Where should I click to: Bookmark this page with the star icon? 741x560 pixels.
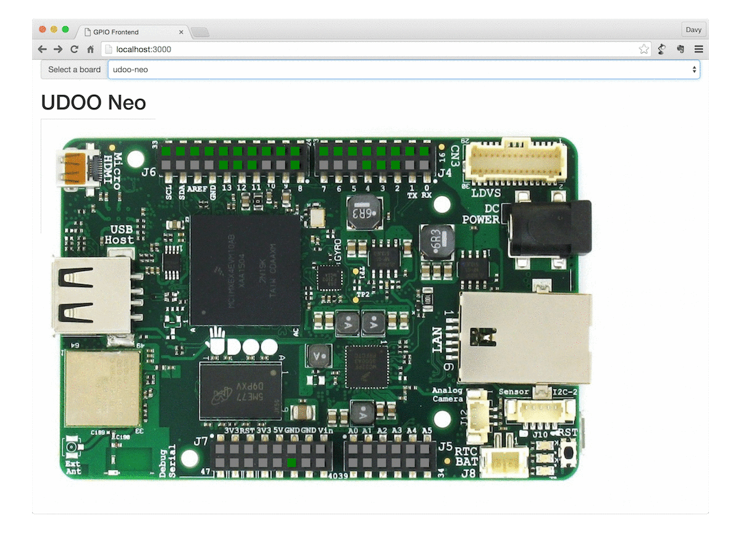tap(644, 49)
